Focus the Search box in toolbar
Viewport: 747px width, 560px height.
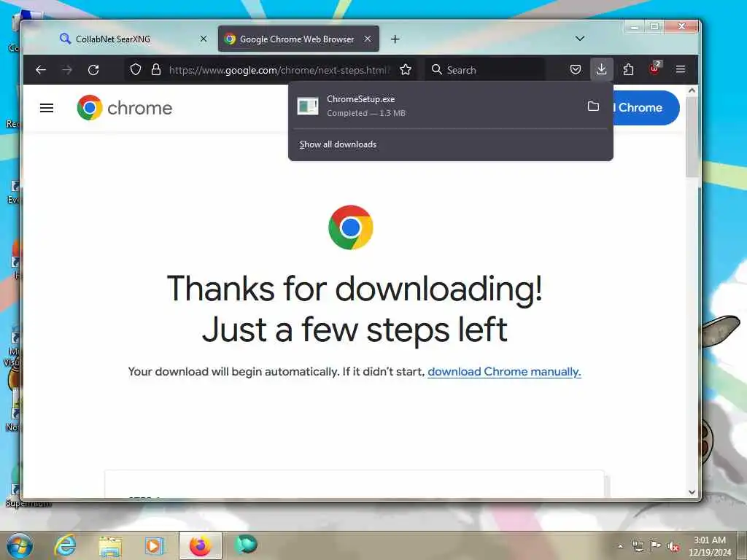pyautogui.click(x=486, y=70)
